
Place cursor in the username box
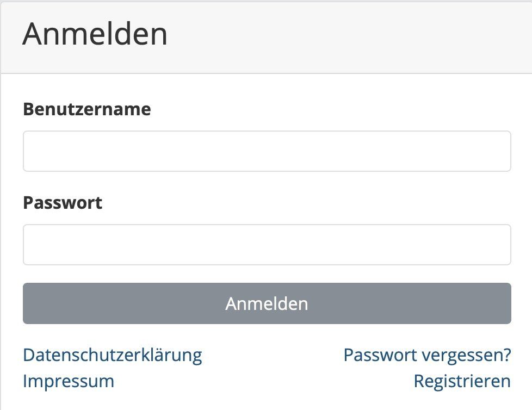267,151
